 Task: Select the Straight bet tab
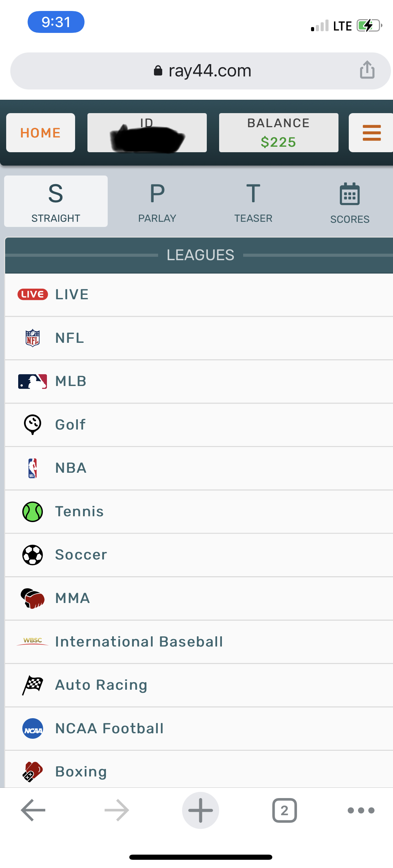pos(56,202)
